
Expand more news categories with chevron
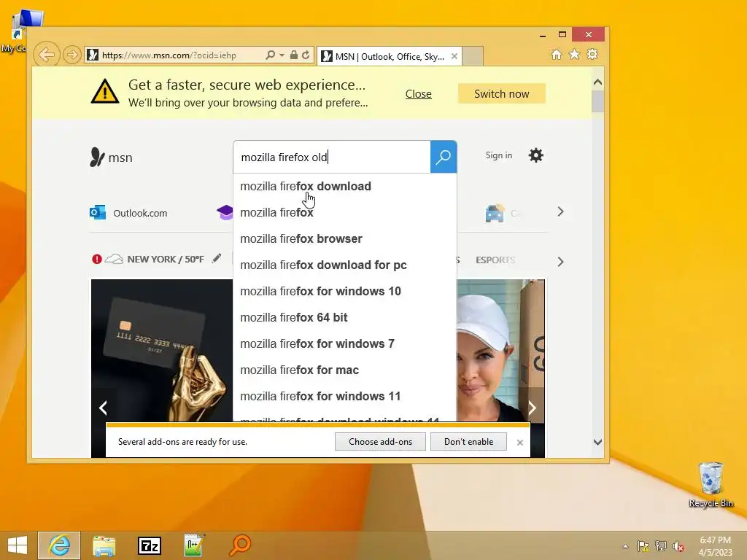560,262
